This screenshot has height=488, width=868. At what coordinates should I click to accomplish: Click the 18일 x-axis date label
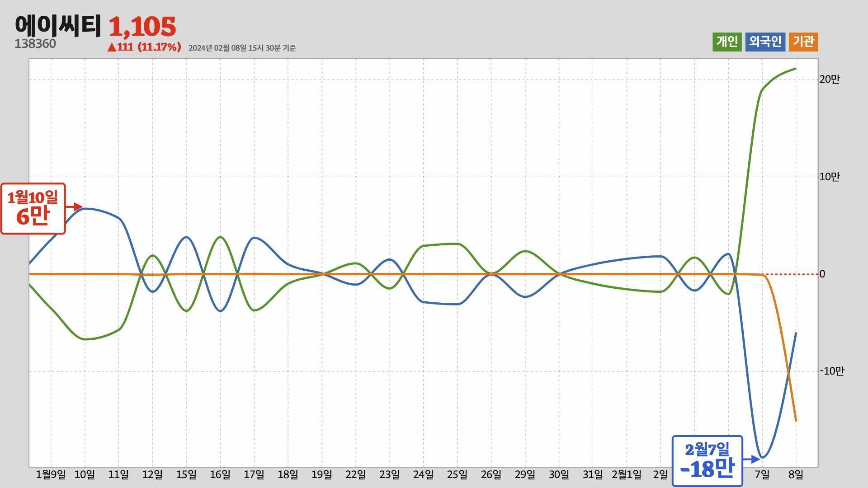(288, 475)
